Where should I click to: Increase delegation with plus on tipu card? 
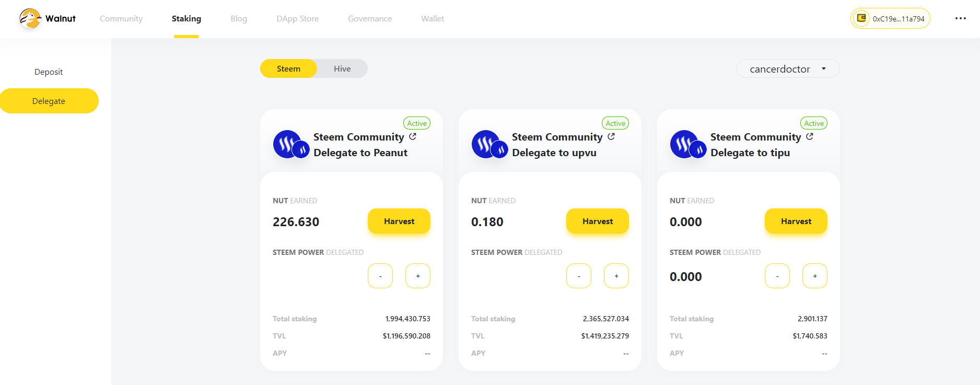tap(815, 276)
